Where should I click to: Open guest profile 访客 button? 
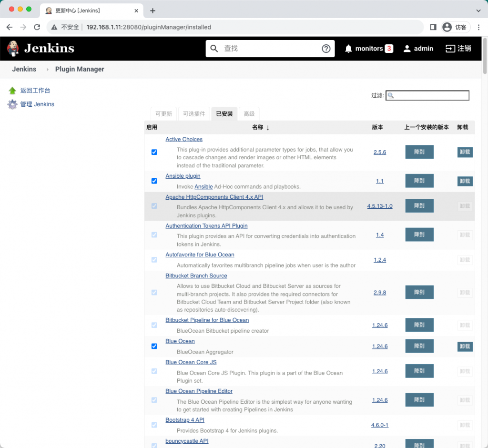click(x=456, y=27)
